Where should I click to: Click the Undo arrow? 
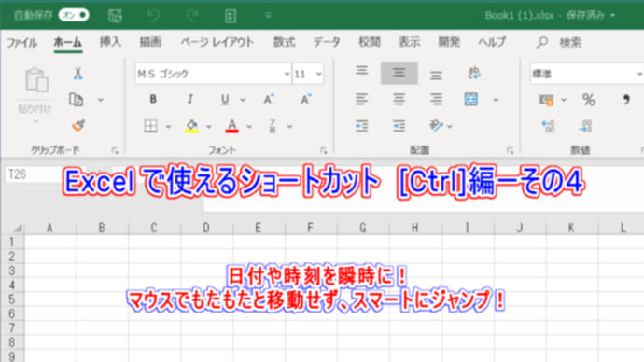153,16
